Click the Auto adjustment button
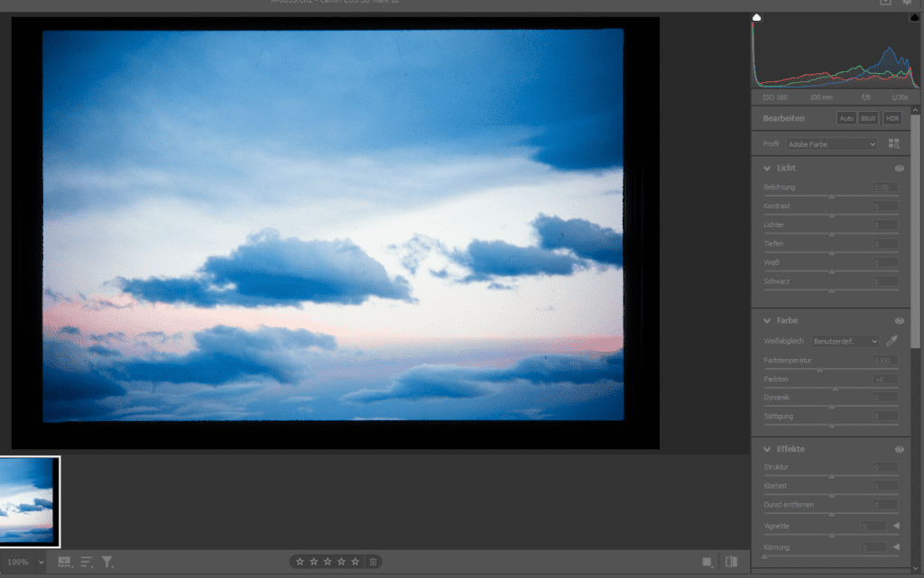The width and height of the screenshot is (924, 578). [x=846, y=118]
